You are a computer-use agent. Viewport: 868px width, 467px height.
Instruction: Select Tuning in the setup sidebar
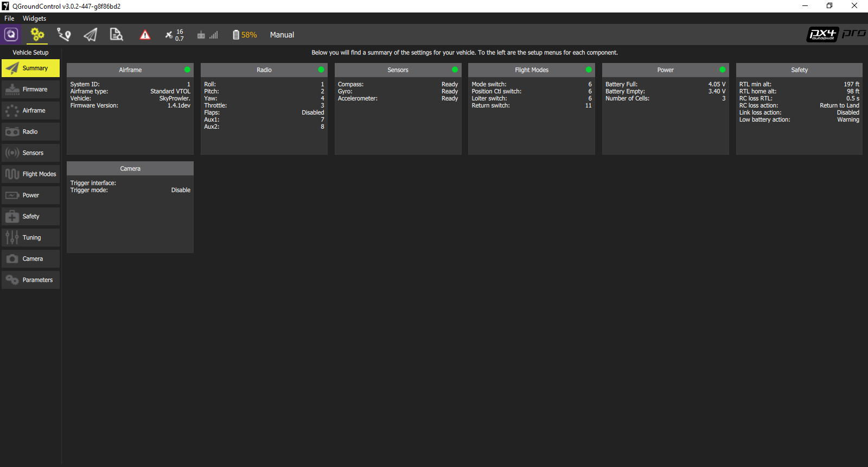tap(31, 238)
